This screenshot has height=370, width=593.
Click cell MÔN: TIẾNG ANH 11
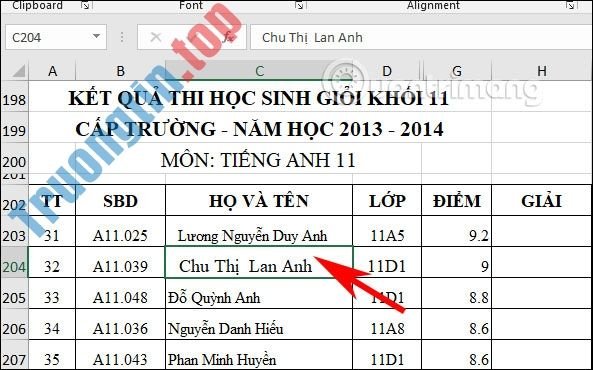[259, 160]
